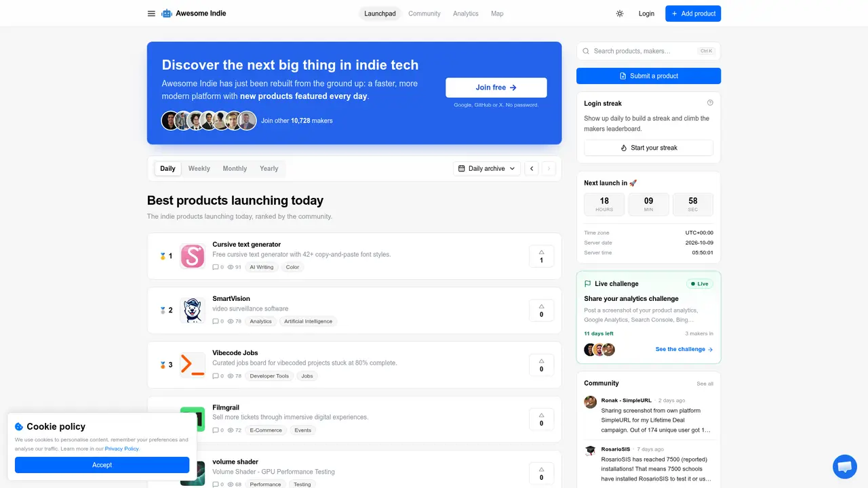The height and width of the screenshot is (488, 868).
Task: Open the Privacy Policy link
Action: (122, 449)
